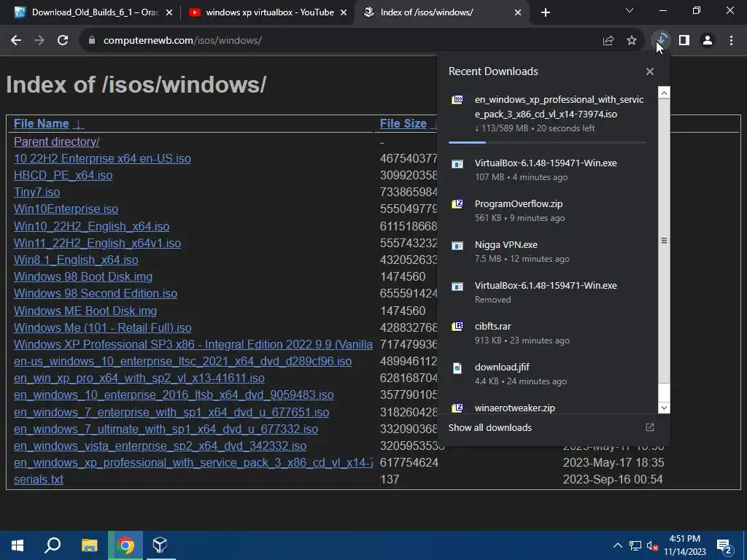Show hidden system tray icons
The image size is (747, 560).
coord(617,545)
